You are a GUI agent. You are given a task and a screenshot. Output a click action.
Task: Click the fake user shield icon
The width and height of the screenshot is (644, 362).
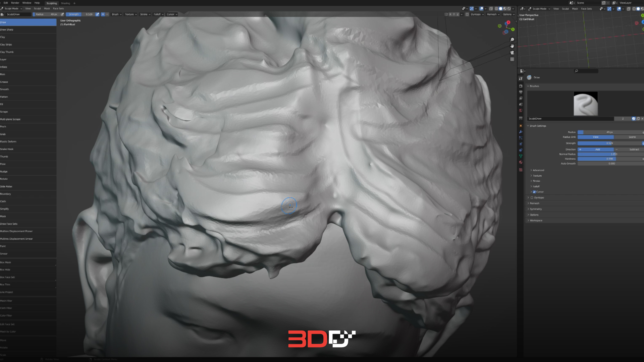(x=634, y=119)
